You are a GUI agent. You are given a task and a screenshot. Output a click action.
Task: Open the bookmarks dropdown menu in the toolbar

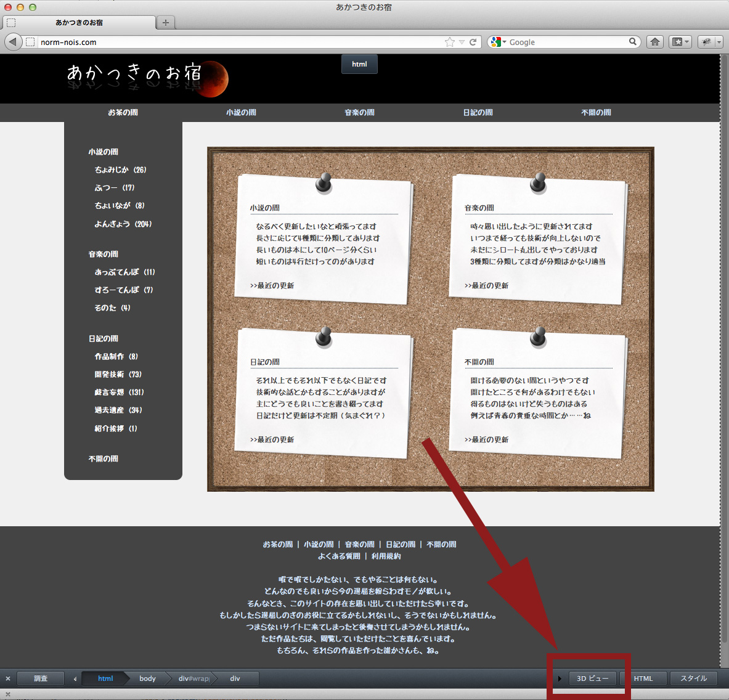[680, 42]
